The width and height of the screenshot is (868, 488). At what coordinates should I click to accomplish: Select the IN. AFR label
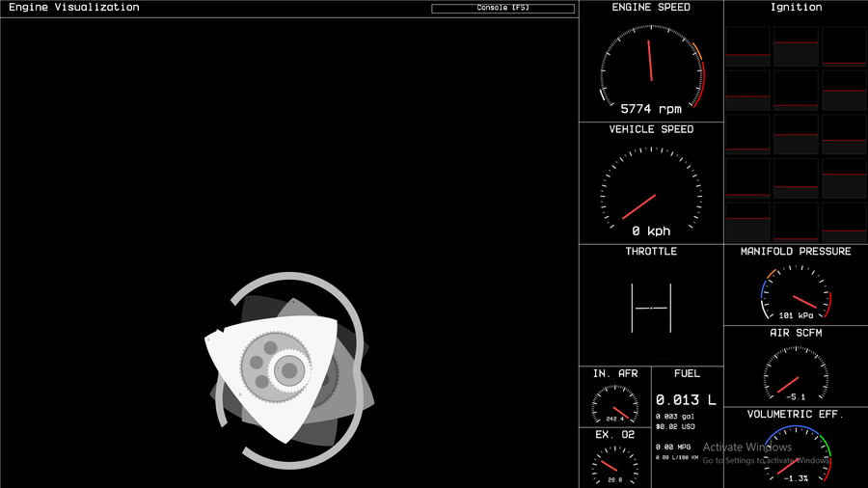click(x=615, y=373)
